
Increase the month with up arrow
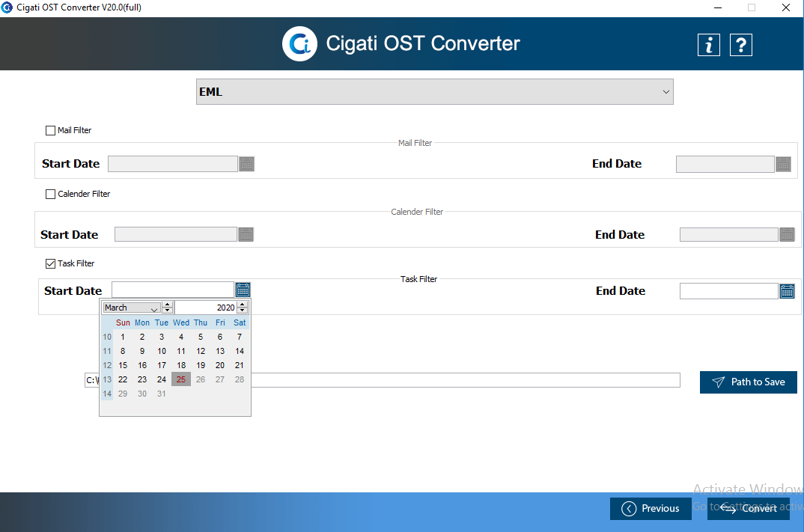(x=167, y=305)
